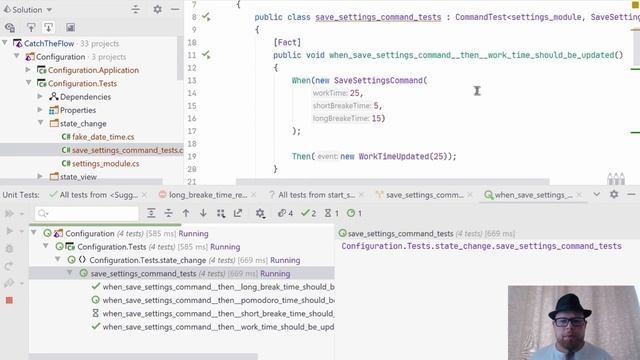The height and width of the screenshot is (360, 640).
Task: Collapse the CatchTheFlow solution node
Action: [x=5, y=43]
